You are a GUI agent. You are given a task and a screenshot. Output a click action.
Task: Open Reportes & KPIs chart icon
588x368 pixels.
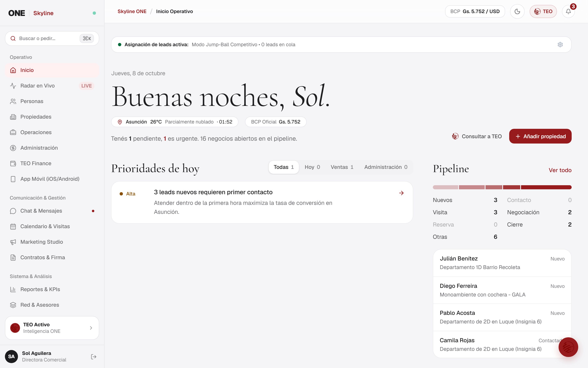tap(13, 289)
